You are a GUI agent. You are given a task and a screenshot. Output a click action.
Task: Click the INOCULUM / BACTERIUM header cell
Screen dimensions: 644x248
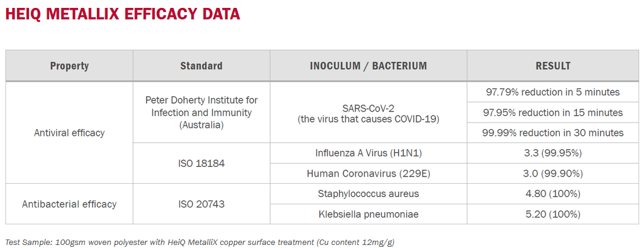click(x=368, y=66)
